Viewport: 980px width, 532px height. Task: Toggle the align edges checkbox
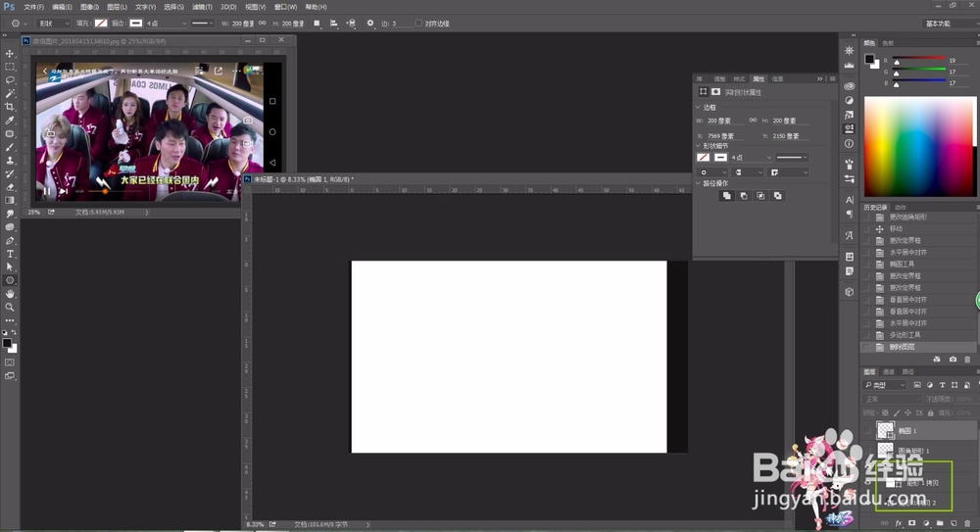click(418, 24)
